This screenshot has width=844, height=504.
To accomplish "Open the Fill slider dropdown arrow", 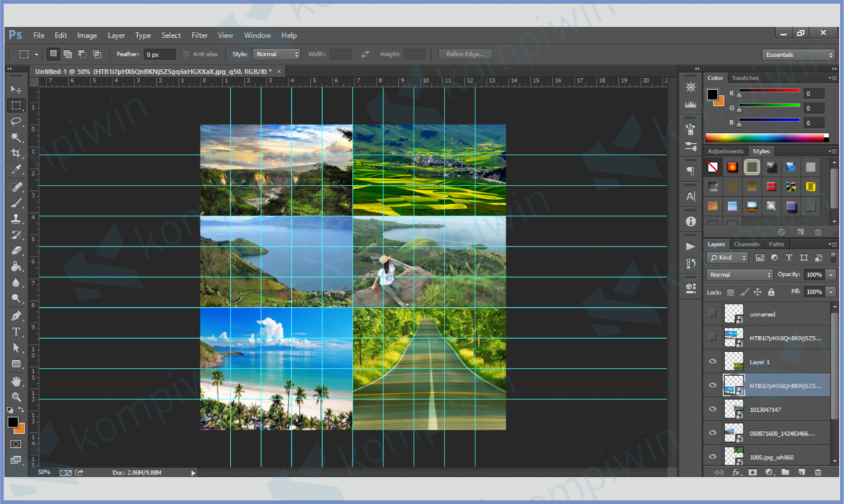I will 831,292.
